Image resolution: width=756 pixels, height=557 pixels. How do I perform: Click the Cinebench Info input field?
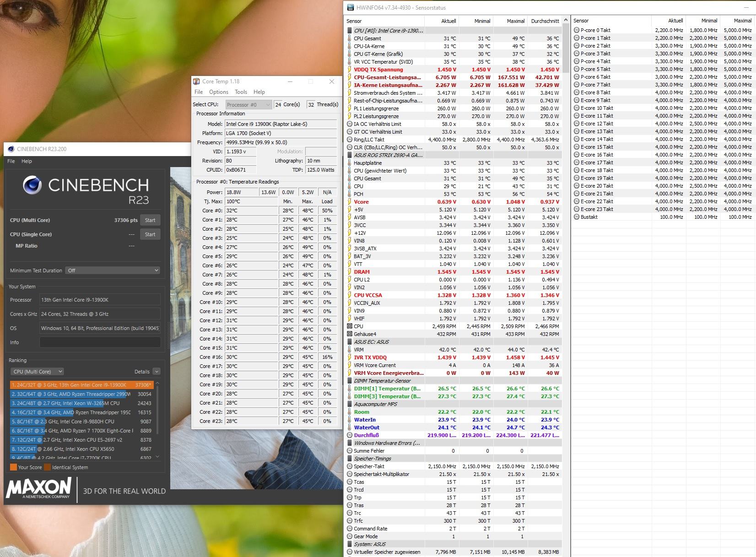(x=100, y=342)
